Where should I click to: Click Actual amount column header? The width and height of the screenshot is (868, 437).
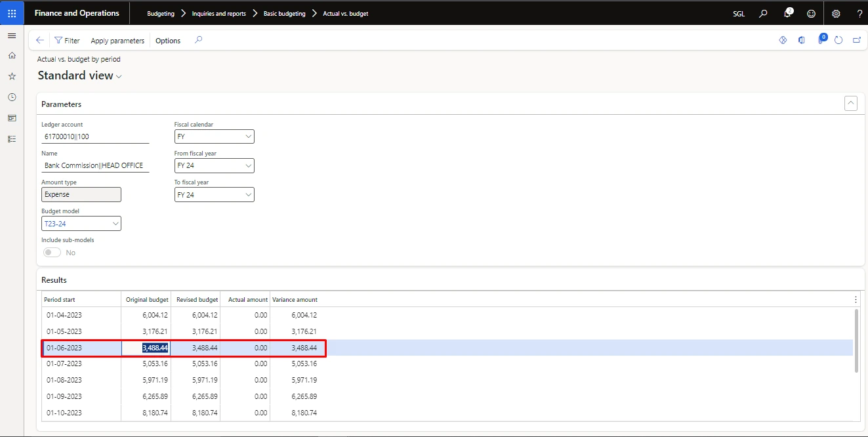pos(245,299)
